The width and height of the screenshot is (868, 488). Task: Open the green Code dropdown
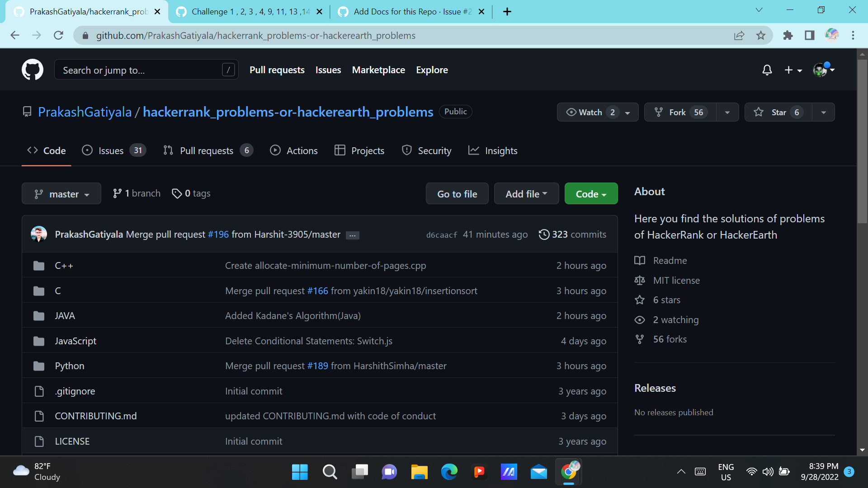pos(591,194)
